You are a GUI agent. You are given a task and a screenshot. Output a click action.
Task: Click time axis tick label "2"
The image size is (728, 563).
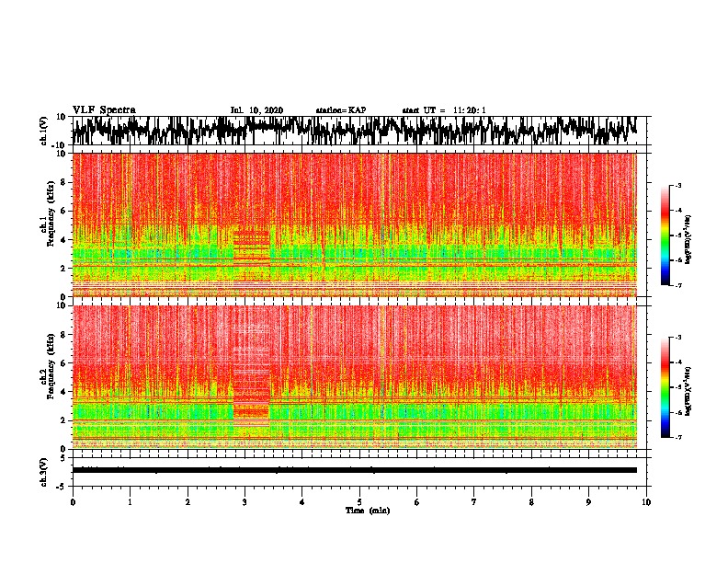(188, 502)
